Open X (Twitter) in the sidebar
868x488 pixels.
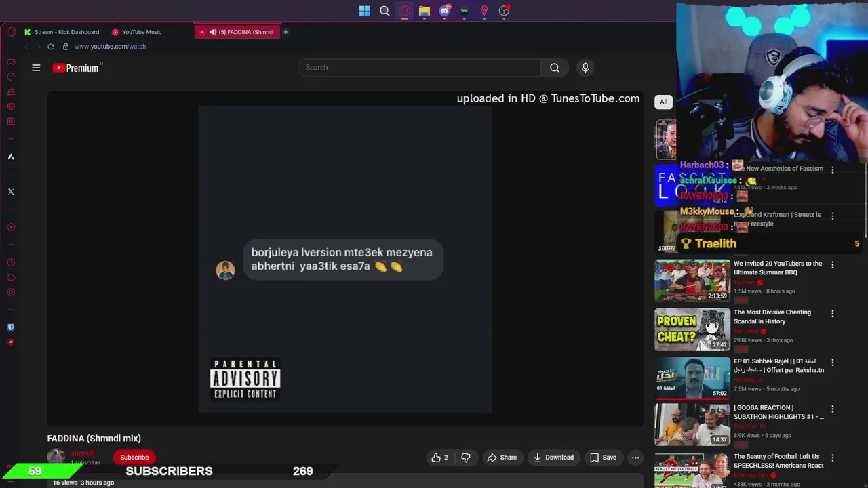pos(11,192)
